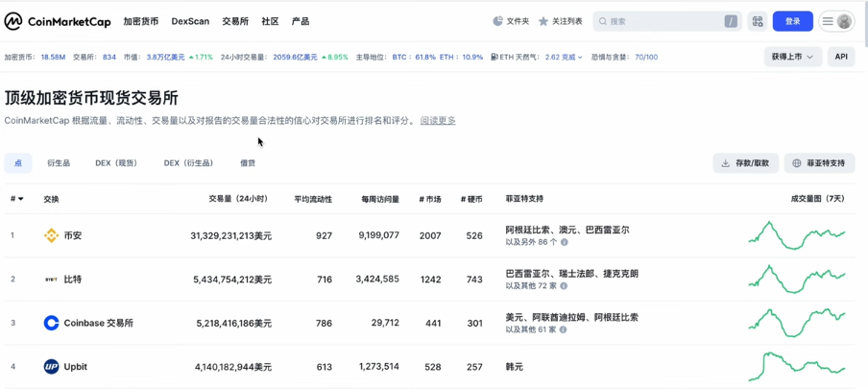The image size is (868, 389).
Task: Click 31,329,231,213美元 volume cell
Action: point(230,236)
